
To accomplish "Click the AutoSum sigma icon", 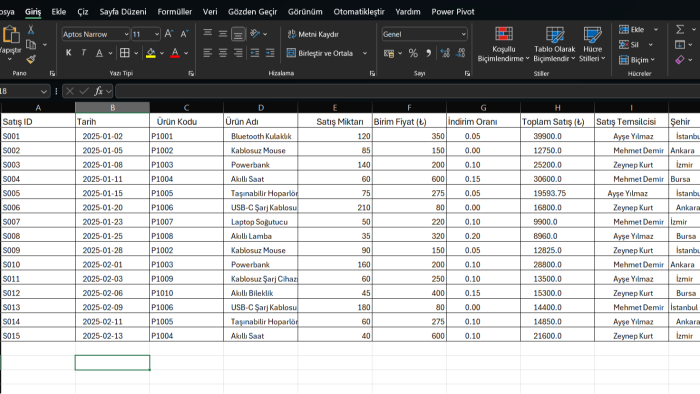I will 680,29.
